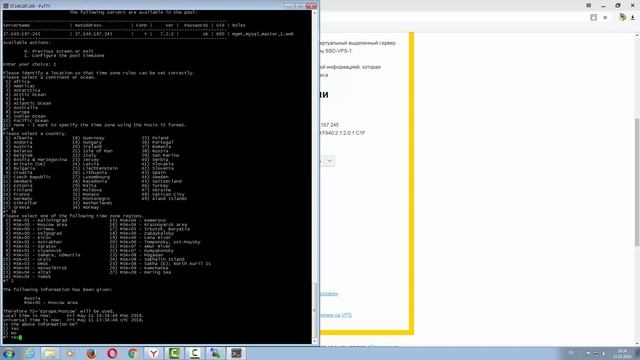Open the File Explorer taskbar icon

50,353
